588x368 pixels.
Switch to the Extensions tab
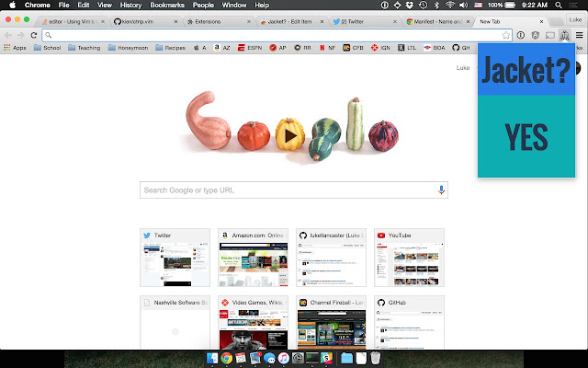click(218, 22)
